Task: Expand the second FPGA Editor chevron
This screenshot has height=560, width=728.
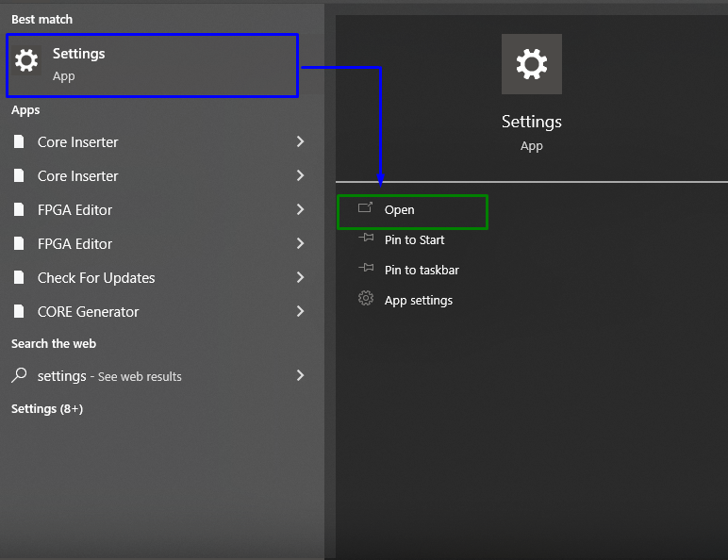Action: (301, 243)
